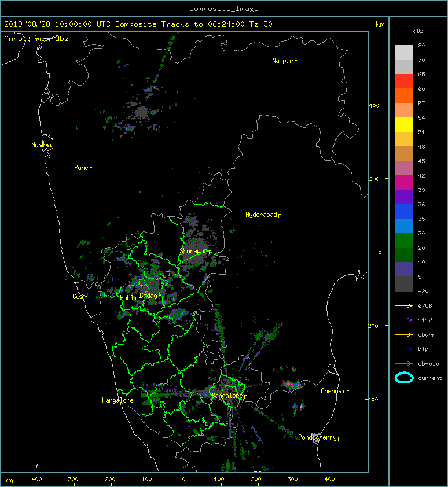Click the 'Composite_Image' title text

(224, 9)
